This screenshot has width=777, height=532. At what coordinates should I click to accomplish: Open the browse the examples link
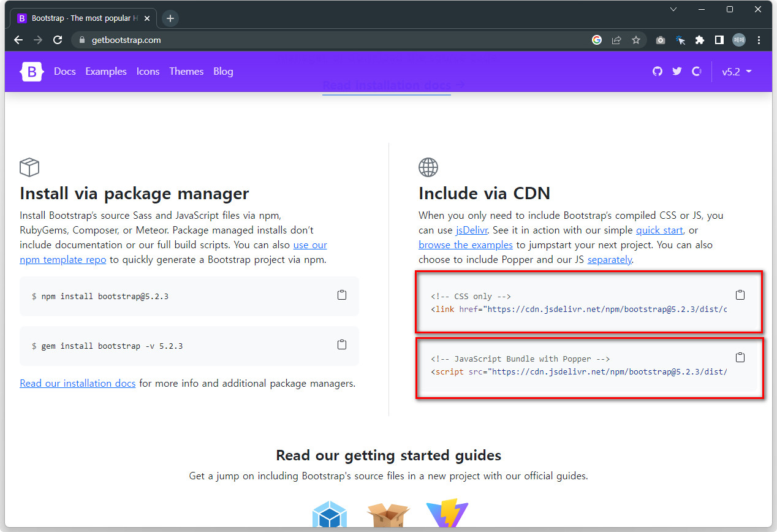[466, 245]
